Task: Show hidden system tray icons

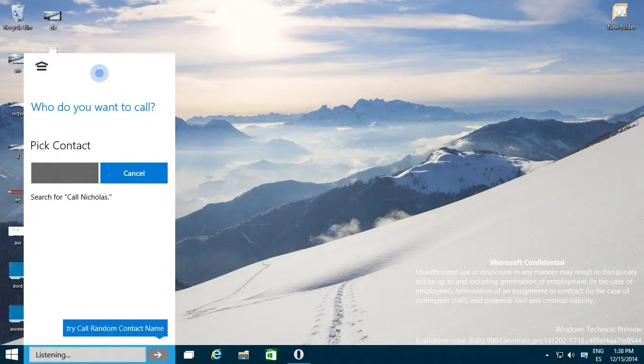Action: pos(547,355)
